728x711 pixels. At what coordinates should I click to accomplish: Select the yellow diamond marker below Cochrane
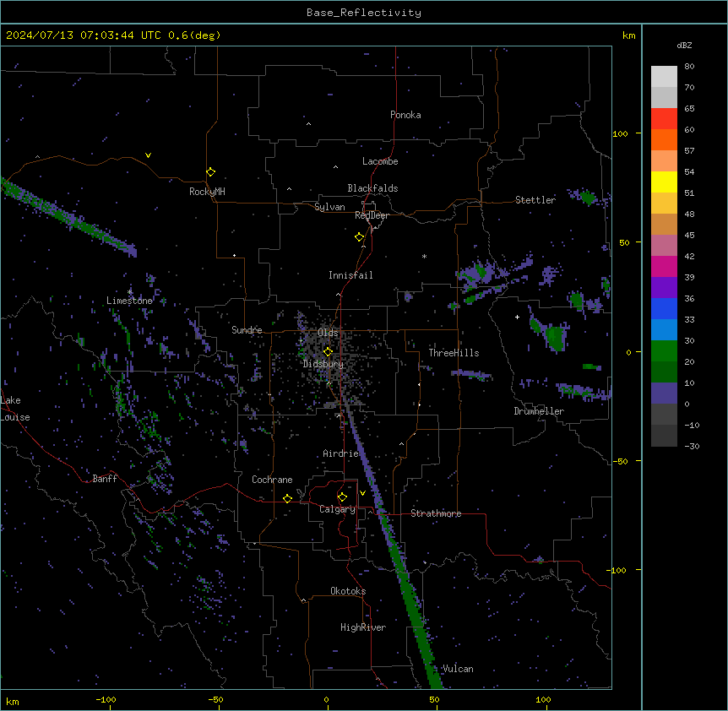[x=287, y=498]
